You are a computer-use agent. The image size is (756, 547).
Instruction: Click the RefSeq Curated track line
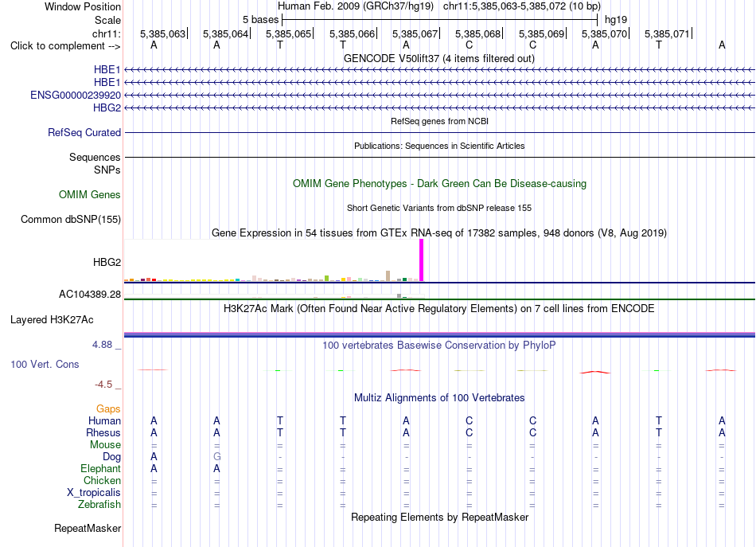(439, 133)
